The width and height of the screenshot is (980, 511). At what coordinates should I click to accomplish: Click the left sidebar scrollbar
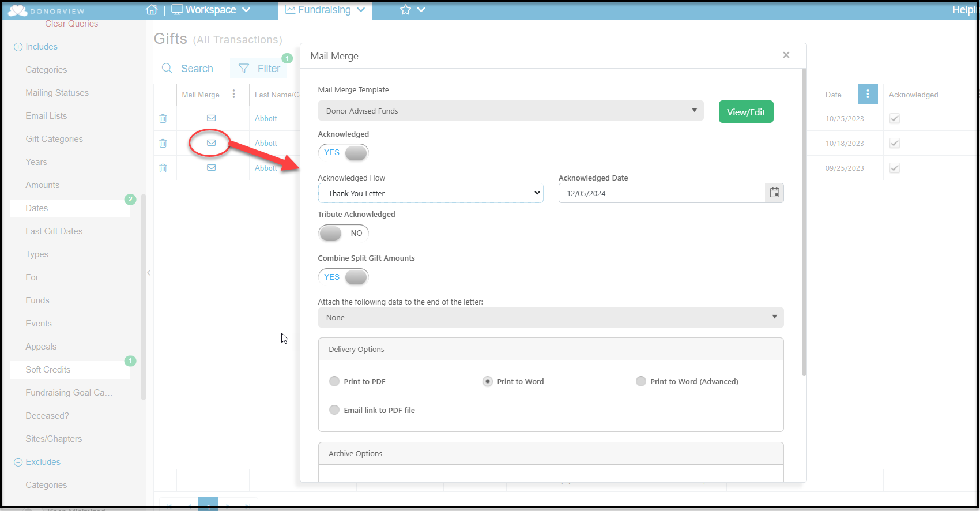(x=144, y=297)
